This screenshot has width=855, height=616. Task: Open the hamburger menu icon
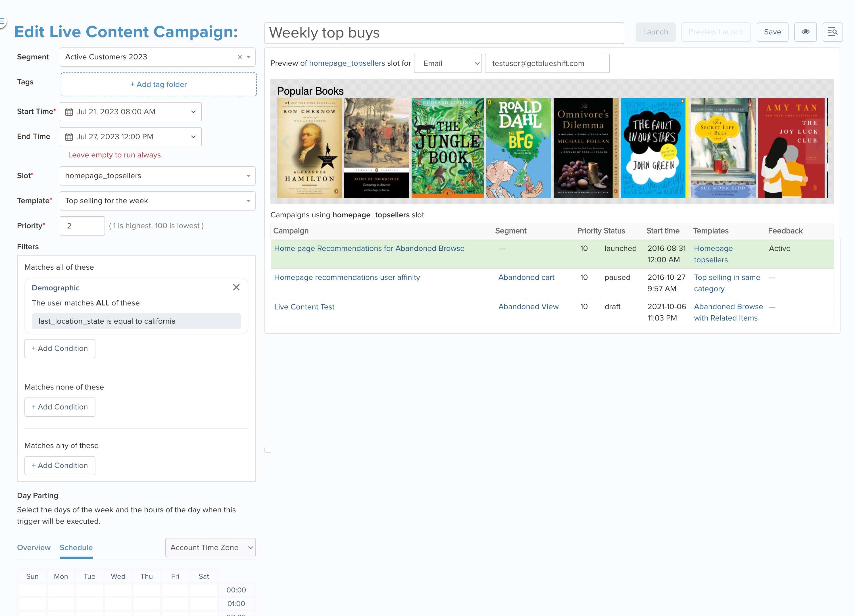pyautogui.click(x=2, y=22)
